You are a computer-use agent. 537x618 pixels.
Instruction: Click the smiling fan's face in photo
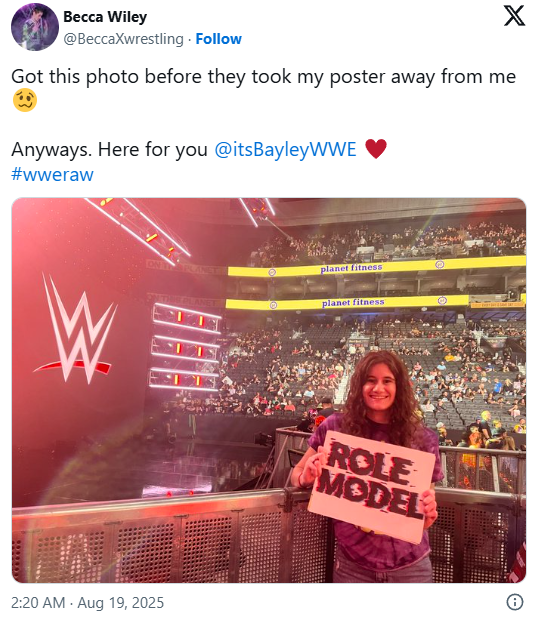tap(379, 388)
